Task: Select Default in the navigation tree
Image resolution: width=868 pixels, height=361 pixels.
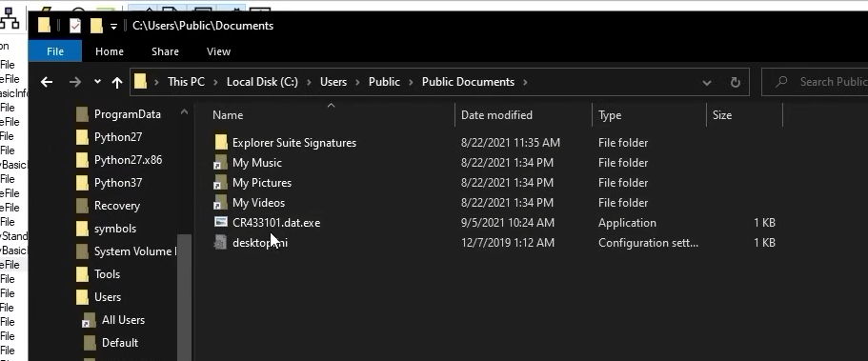Action: point(119,343)
